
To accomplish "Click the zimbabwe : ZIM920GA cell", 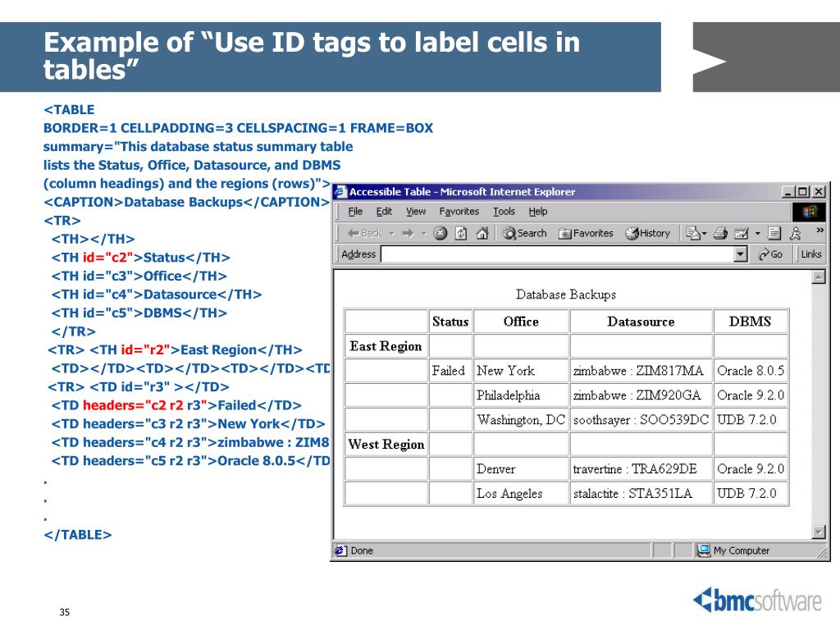I will tap(641, 395).
